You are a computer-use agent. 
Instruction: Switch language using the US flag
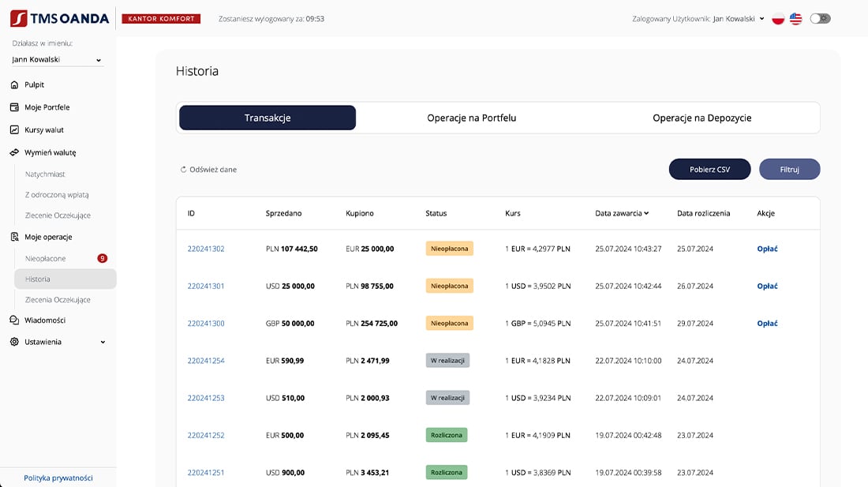[x=795, y=19]
